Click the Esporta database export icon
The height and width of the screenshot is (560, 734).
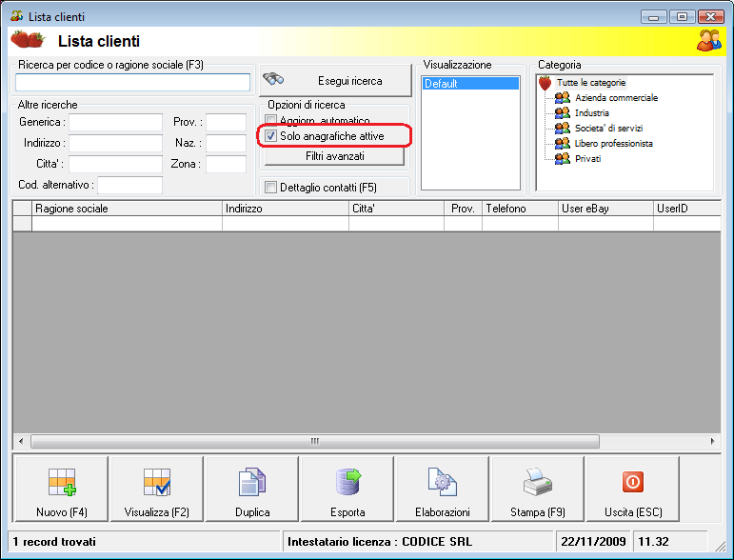pos(348,482)
